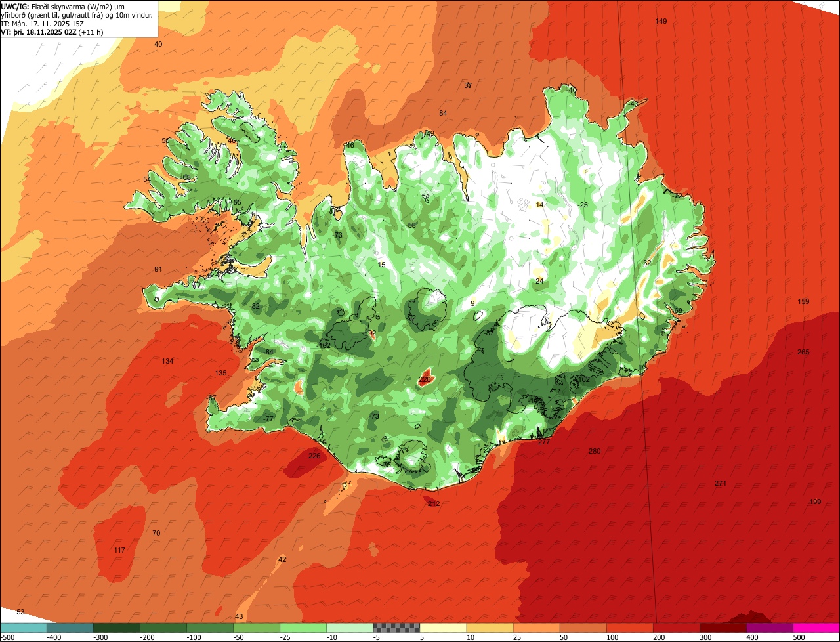Click the purple legend swatch between 400 and 500
Viewport: 840px width, 642px height.
point(770,628)
